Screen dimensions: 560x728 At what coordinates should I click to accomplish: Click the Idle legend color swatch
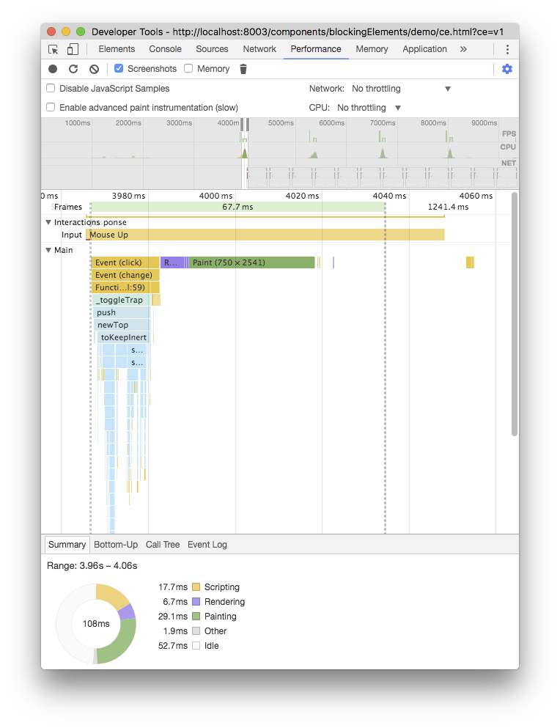[x=196, y=646]
